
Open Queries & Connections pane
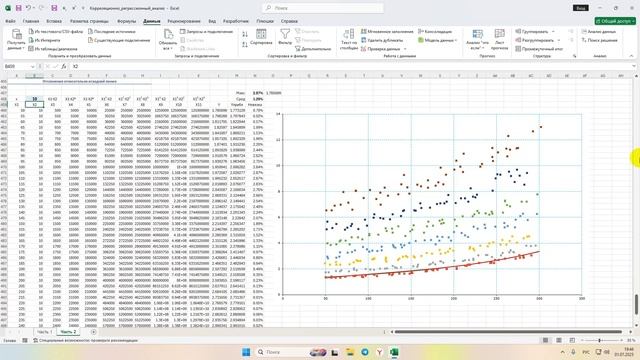click(206, 31)
